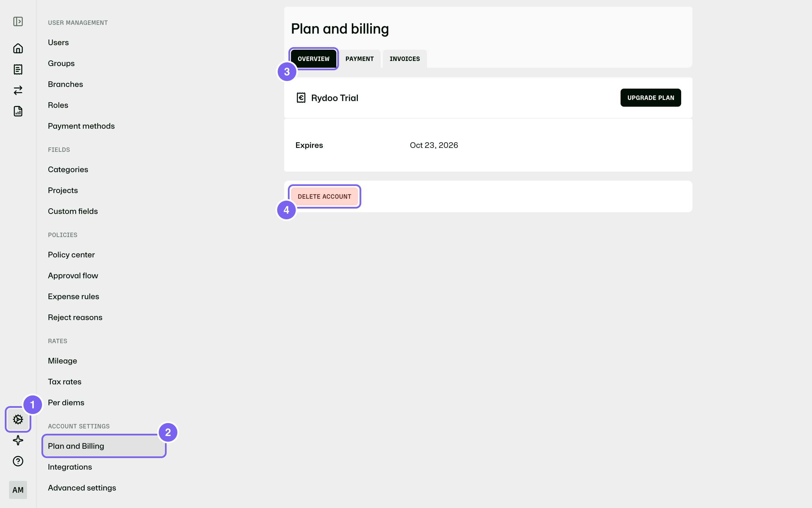Open Custom fields settings
Screen dimensions: 812x508
pos(73,211)
